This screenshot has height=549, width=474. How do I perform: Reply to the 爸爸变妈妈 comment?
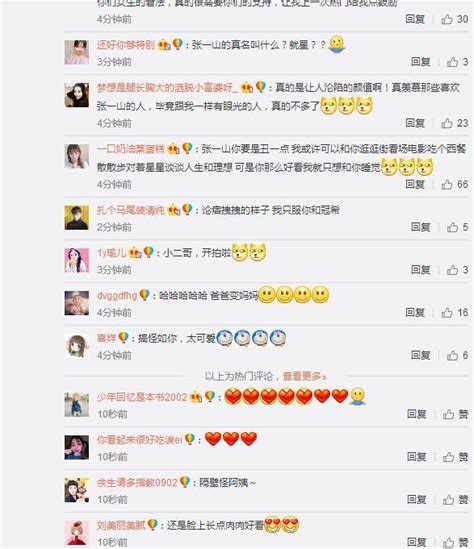click(415, 312)
